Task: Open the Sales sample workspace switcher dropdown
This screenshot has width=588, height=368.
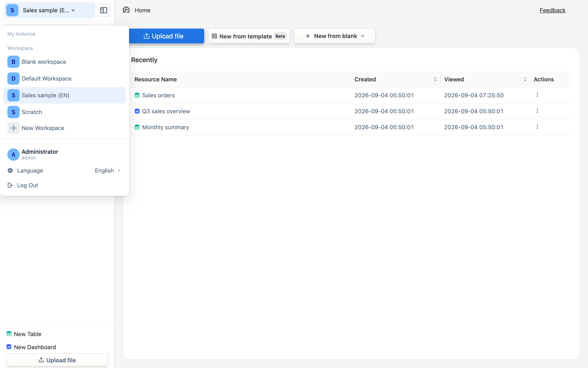Action: 50,10
